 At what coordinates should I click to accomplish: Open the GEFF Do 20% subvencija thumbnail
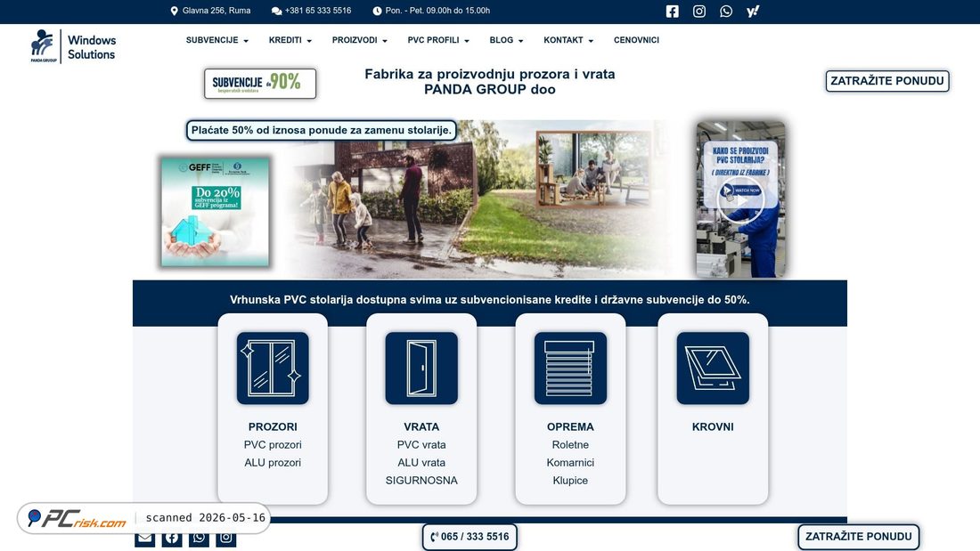point(215,212)
